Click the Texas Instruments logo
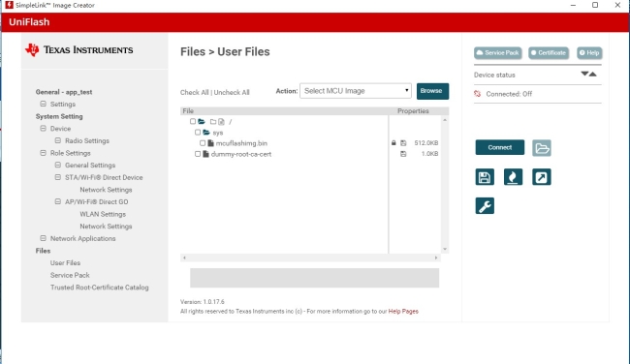 pos(79,49)
